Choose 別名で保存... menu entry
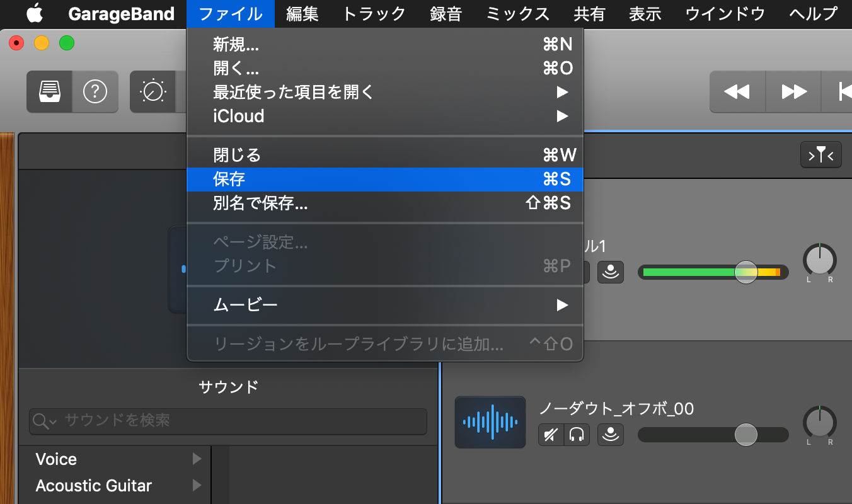 (385, 203)
